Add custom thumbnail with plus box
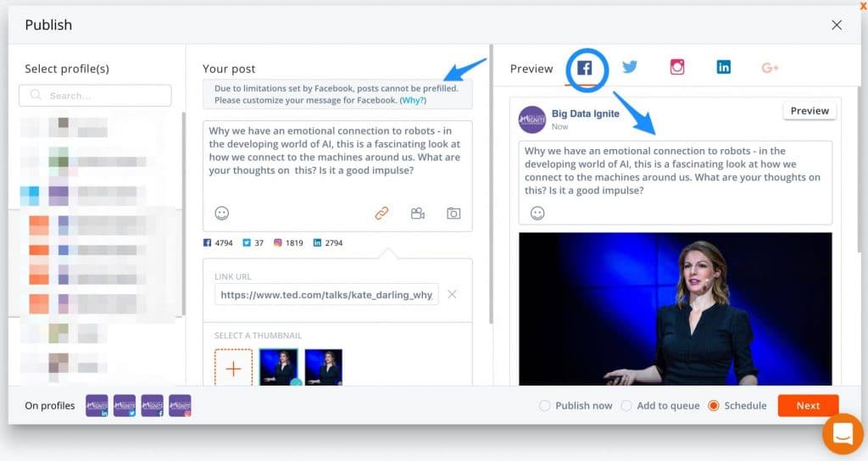868x461 pixels. (x=233, y=369)
